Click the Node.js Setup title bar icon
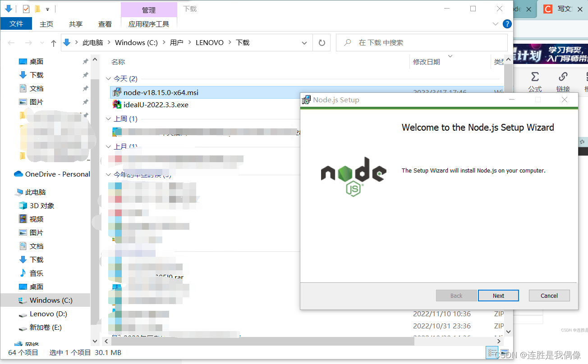Image resolution: width=588 pixels, height=364 pixels. (306, 100)
